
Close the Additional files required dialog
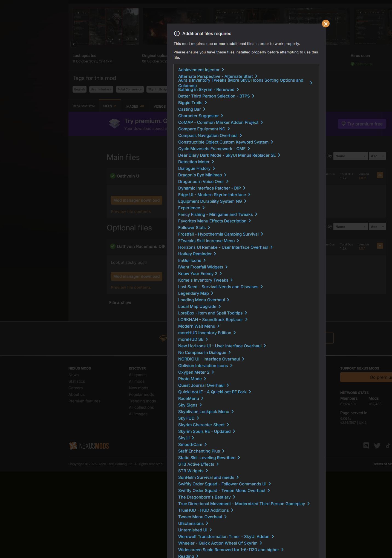coord(325,24)
